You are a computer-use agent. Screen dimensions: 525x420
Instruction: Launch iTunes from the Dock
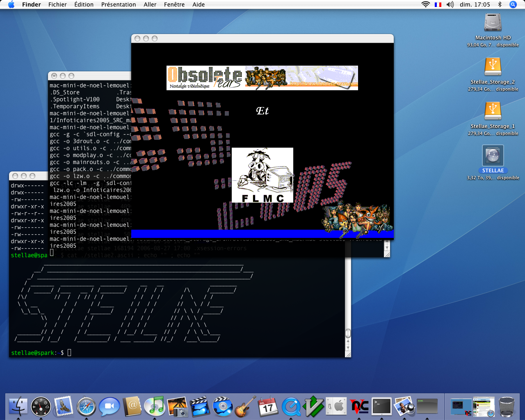click(x=155, y=406)
